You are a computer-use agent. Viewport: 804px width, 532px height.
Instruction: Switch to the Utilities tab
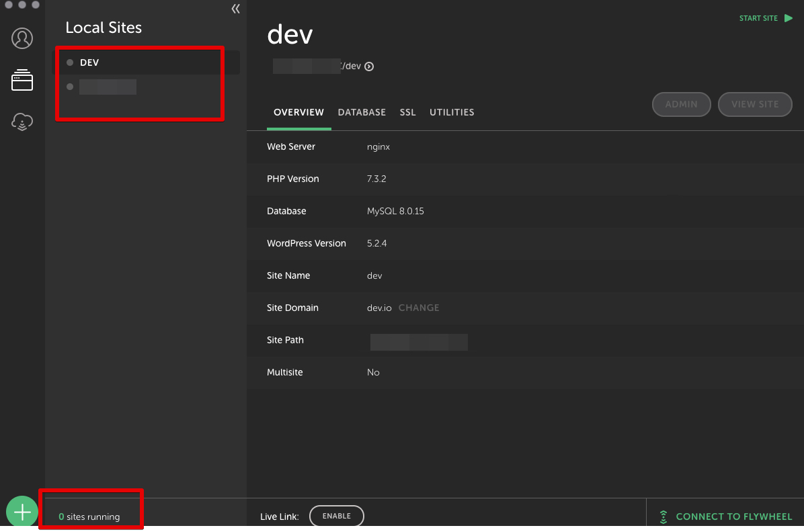pyautogui.click(x=452, y=112)
